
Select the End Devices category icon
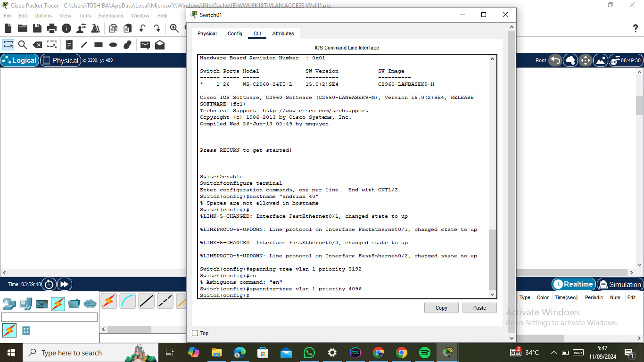coord(26,304)
